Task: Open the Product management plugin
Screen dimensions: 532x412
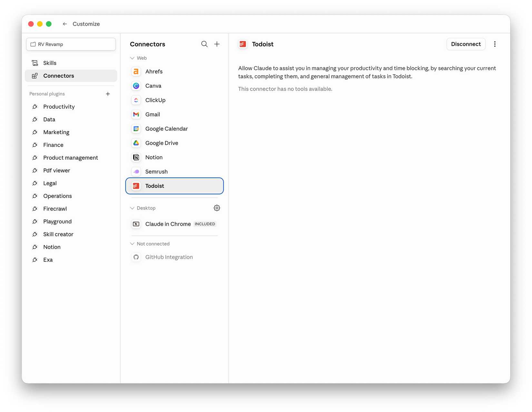Action: point(71,158)
